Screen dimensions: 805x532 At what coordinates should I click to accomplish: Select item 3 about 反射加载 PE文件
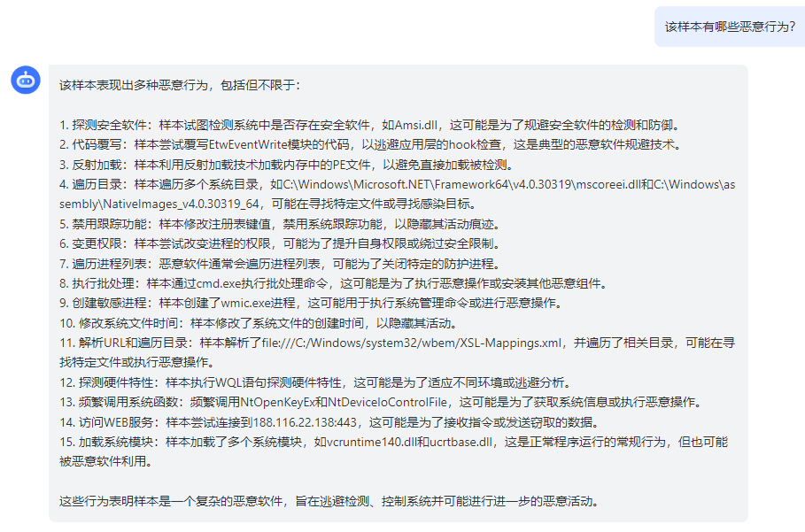coord(288,166)
